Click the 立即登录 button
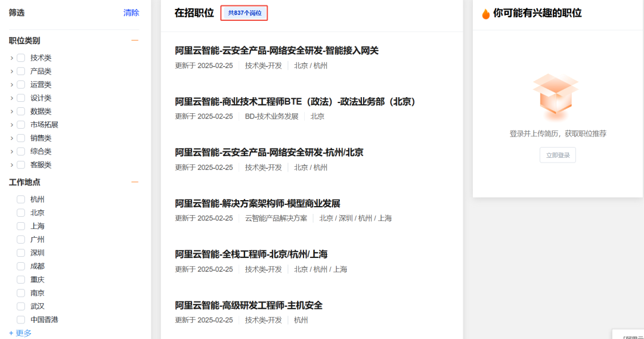This screenshot has width=644, height=339. tap(558, 155)
